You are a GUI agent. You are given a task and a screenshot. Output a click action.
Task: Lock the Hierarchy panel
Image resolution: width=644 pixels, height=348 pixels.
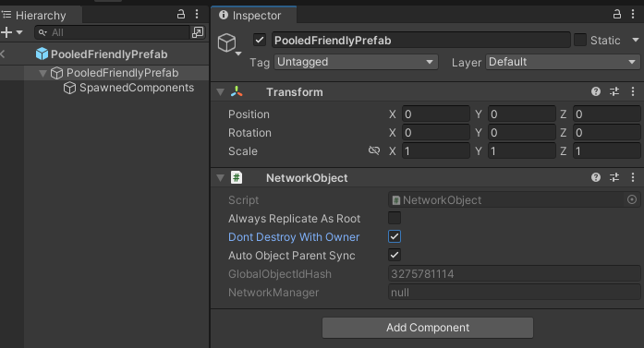coord(181,15)
